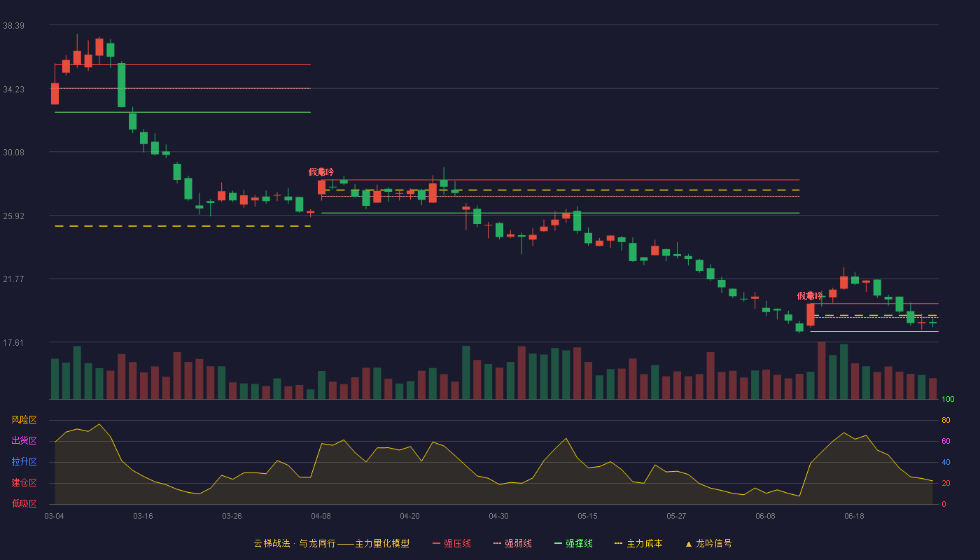Toggle the 强压线 legend item
This screenshot has width=980, height=560.
pos(451,543)
